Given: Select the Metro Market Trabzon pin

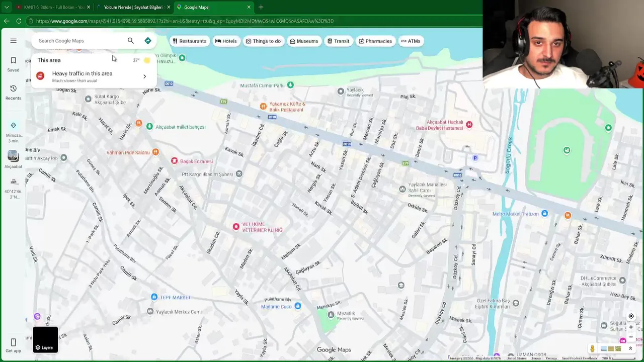Looking at the screenshot, I should [544, 214].
